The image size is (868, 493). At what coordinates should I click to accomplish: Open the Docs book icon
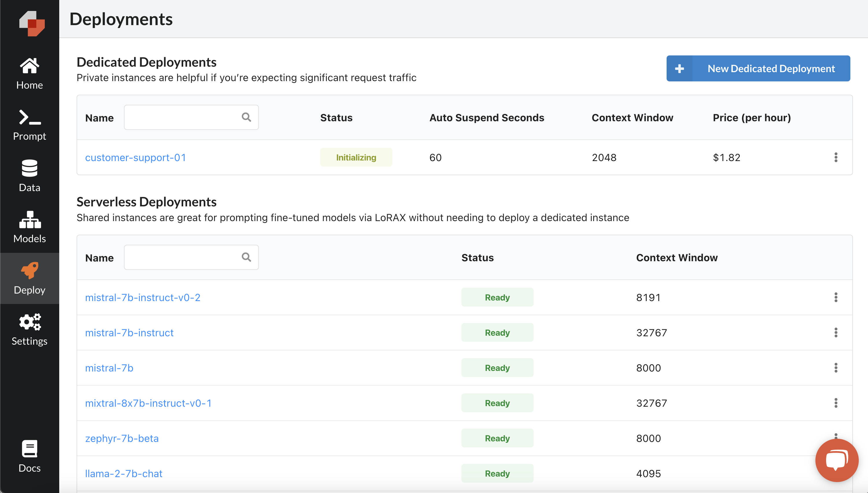tap(29, 449)
